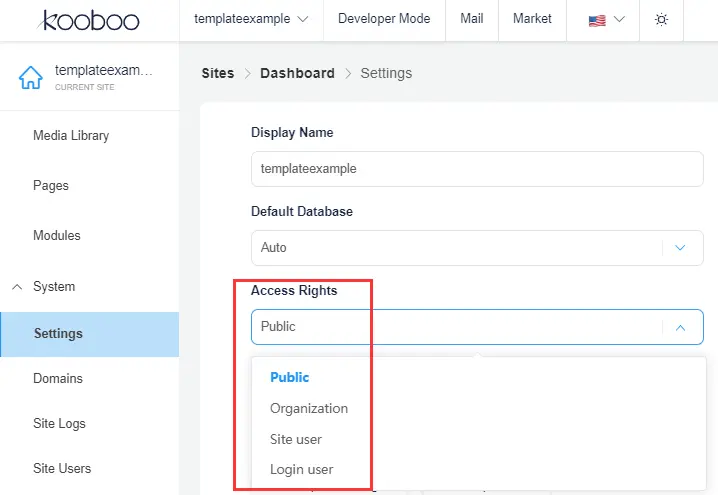The width and height of the screenshot is (718, 495).
Task: Open the Mail tab
Action: click(x=472, y=19)
